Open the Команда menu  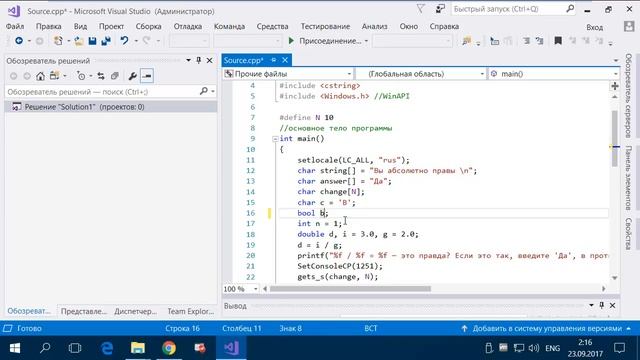(x=229, y=27)
